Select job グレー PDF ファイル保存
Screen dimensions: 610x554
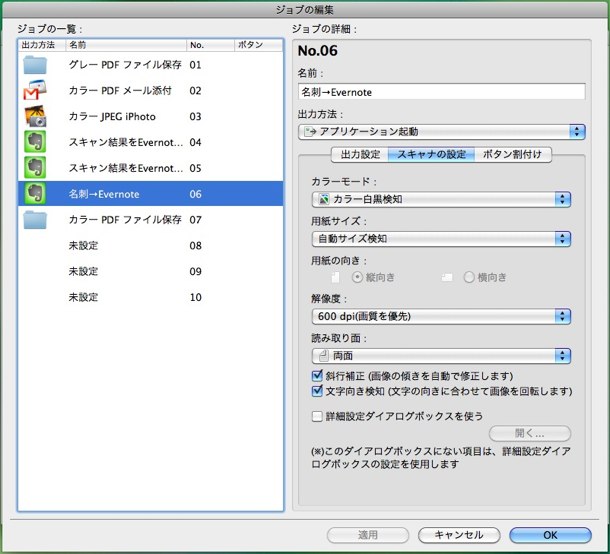151,65
